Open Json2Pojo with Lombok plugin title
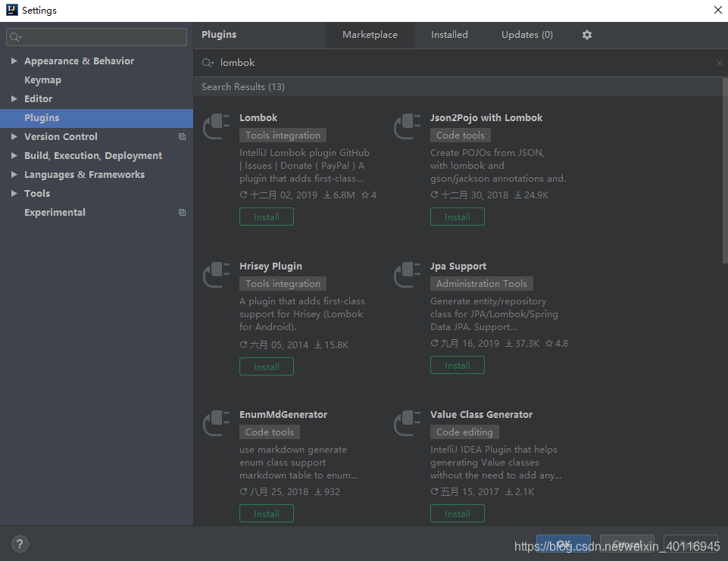Screen dimensions: 728x561 (486, 118)
